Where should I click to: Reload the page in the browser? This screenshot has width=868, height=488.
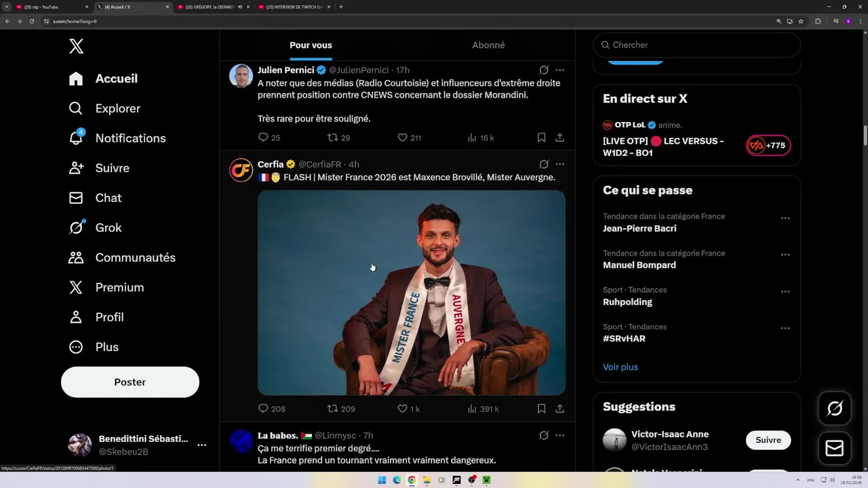[31, 21]
